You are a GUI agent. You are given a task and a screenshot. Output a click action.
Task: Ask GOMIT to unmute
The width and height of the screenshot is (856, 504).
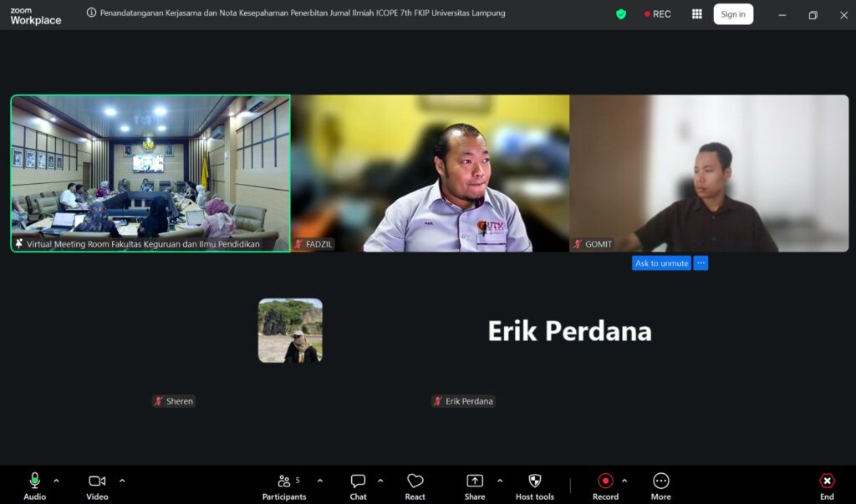click(x=662, y=263)
